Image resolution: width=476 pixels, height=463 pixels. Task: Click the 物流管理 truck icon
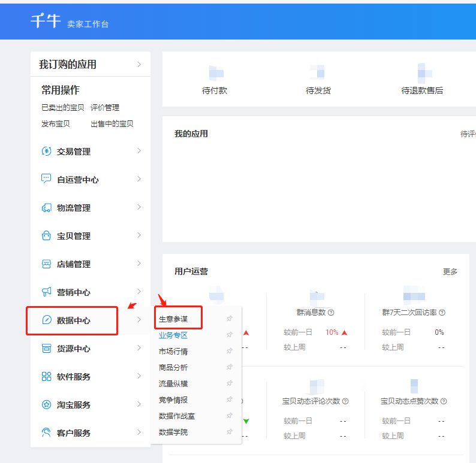tap(46, 208)
